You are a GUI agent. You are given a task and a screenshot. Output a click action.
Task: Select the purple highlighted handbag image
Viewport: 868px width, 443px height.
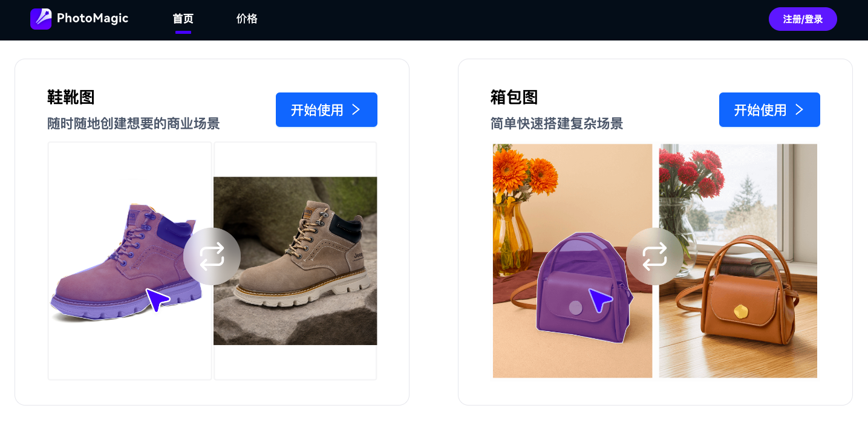tap(572, 260)
